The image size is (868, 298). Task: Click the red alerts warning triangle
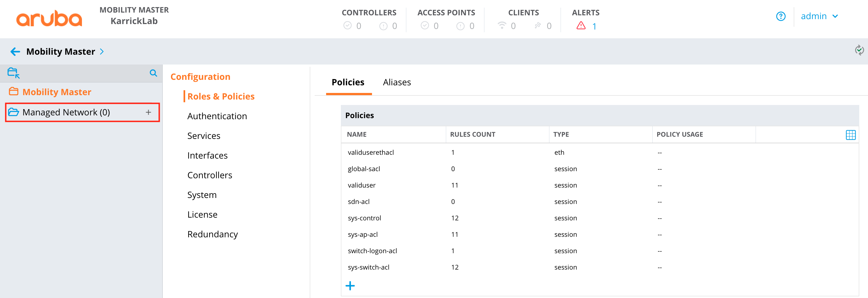pos(581,26)
